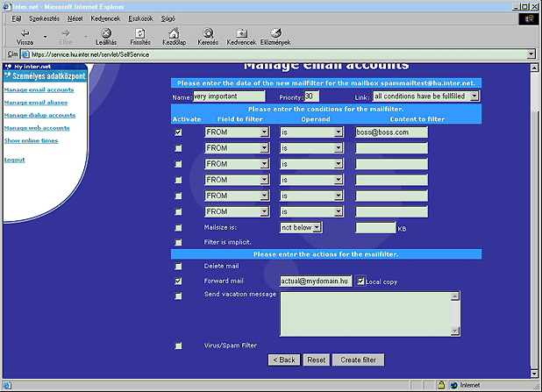Show history with the Előzmények icon
The image size is (542, 392).
pos(275,33)
